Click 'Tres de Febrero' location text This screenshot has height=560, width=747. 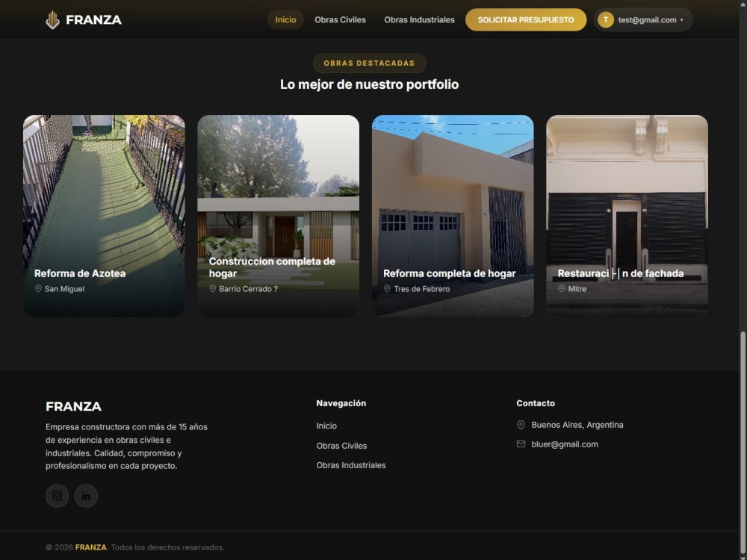[421, 288]
